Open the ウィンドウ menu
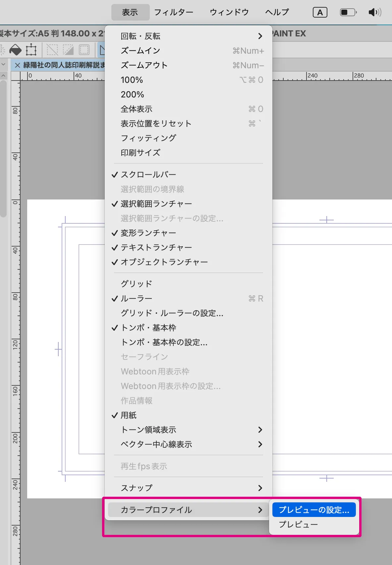 229,13
